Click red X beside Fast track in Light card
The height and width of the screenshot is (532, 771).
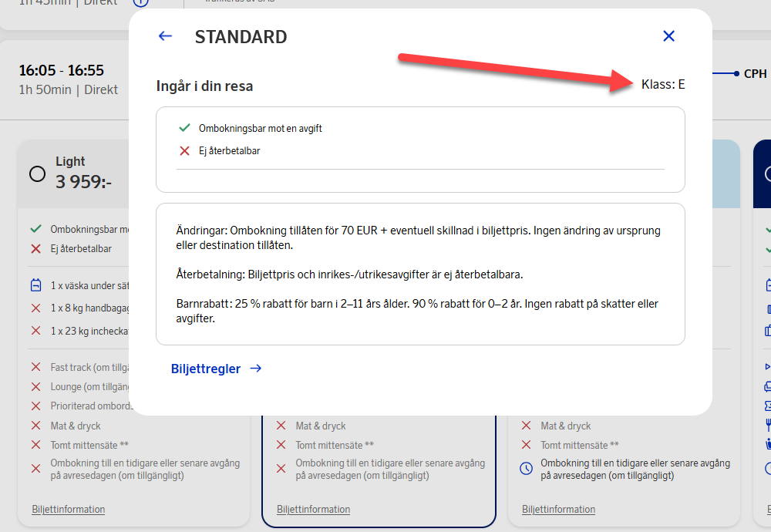(x=35, y=368)
